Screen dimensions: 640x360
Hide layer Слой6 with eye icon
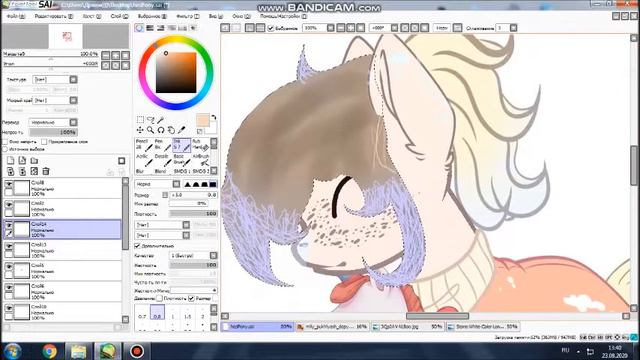click(x=9, y=288)
